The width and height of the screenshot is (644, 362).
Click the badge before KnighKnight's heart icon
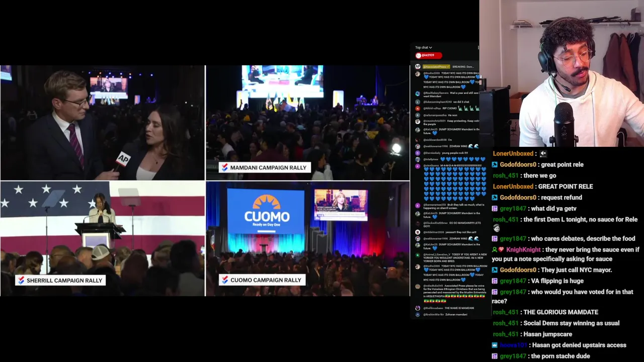[495, 250]
